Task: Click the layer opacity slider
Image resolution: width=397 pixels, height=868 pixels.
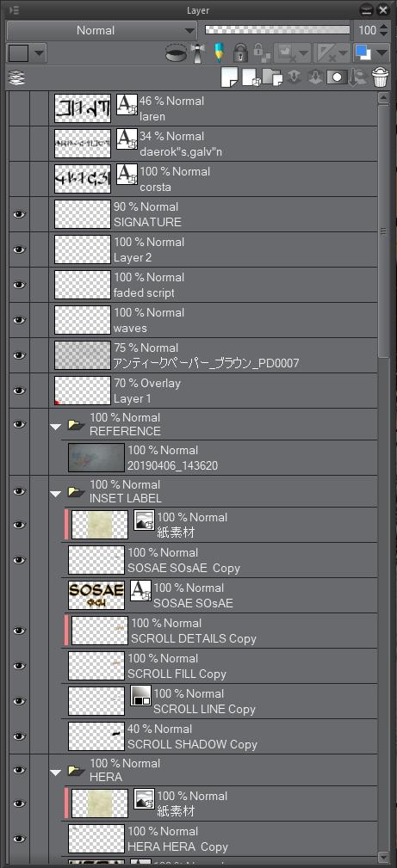Action: 277,30
